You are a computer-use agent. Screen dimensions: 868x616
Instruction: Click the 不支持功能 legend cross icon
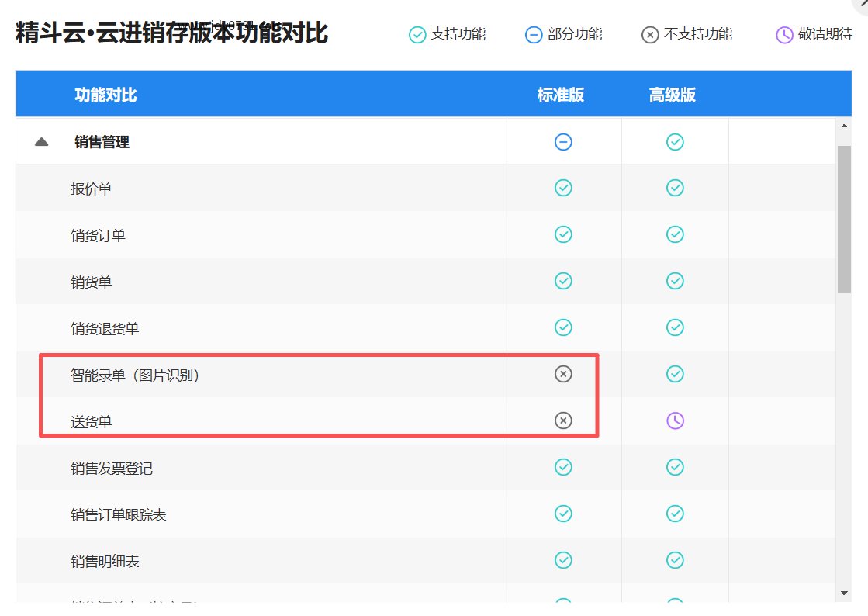650,35
